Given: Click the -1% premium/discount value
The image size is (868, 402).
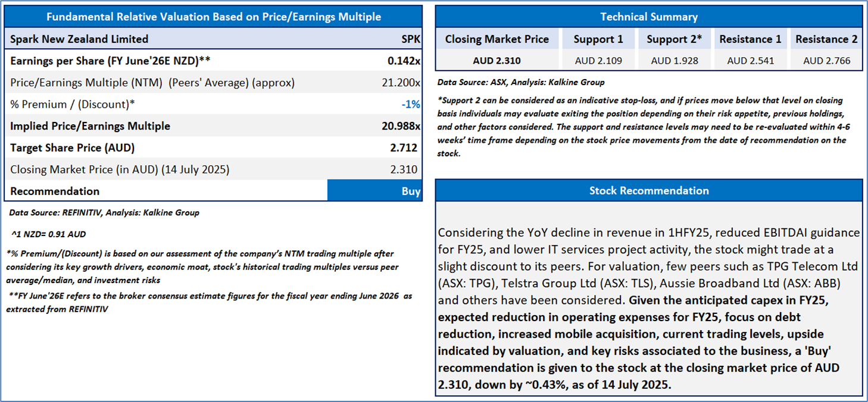Looking at the screenshot, I should [x=410, y=104].
